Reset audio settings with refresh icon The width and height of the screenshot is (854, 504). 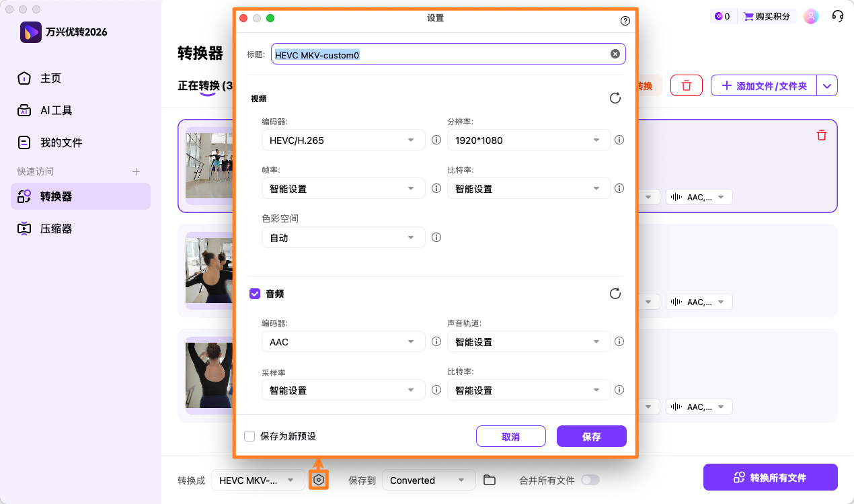point(615,294)
